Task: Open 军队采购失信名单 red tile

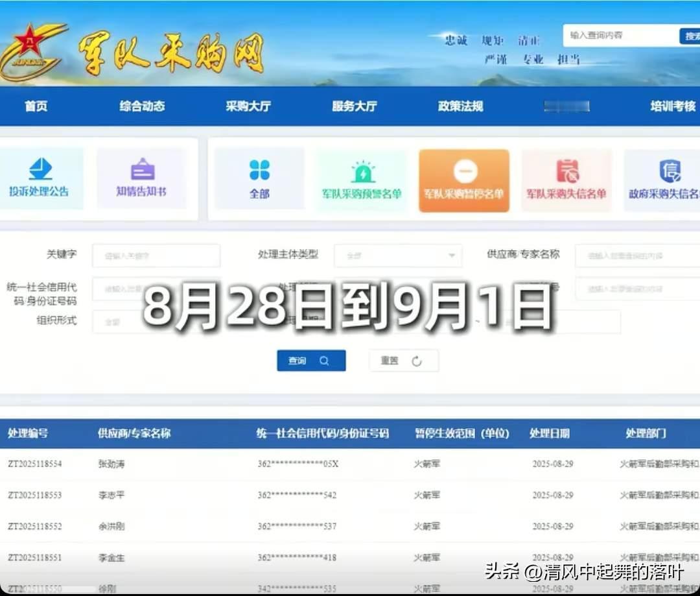Action: (x=566, y=180)
